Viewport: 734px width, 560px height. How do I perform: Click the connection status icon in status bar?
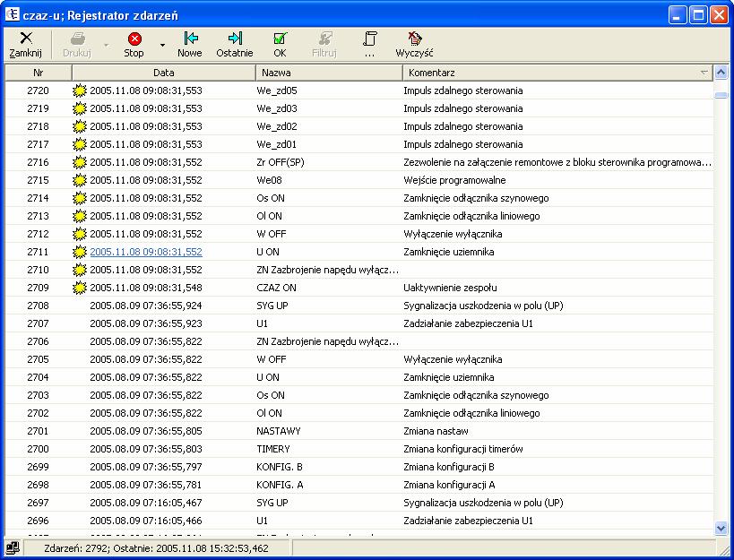(x=13, y=547)
